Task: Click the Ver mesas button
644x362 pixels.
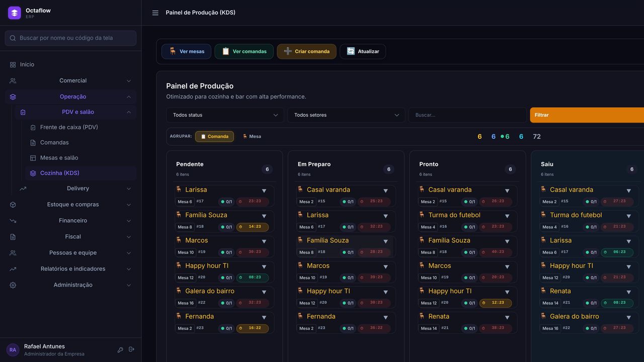Action: pyautogui.click(x=186, y=51)
